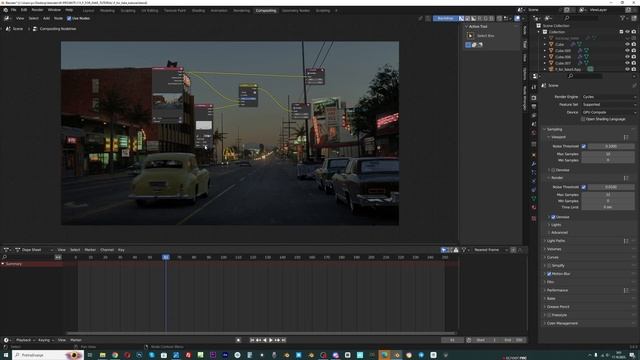Open the Help menu
The height and width of the screenshot is (360, 640).
(x=69, y=10)
